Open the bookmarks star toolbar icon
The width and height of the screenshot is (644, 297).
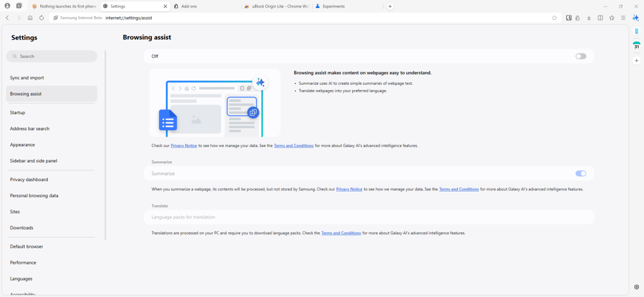click(612, 18)
